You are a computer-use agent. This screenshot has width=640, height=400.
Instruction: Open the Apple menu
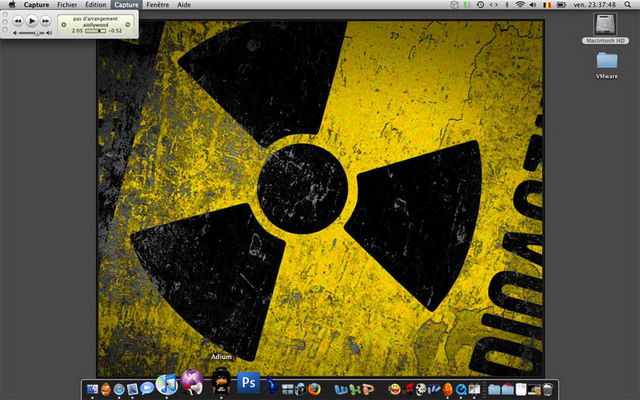(x=12, y=5)
